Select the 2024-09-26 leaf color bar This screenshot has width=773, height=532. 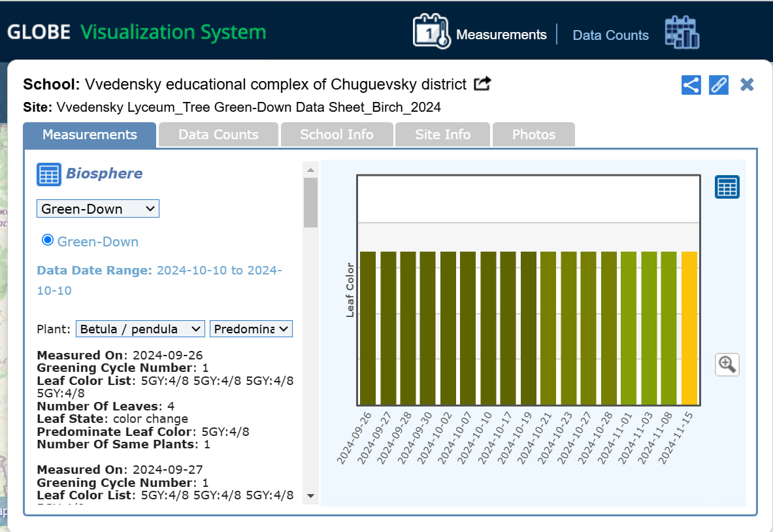tap(368, 328)
